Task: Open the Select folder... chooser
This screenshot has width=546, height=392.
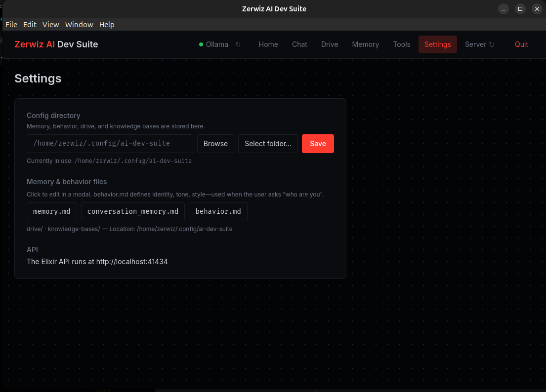Action: click(268, 144)
